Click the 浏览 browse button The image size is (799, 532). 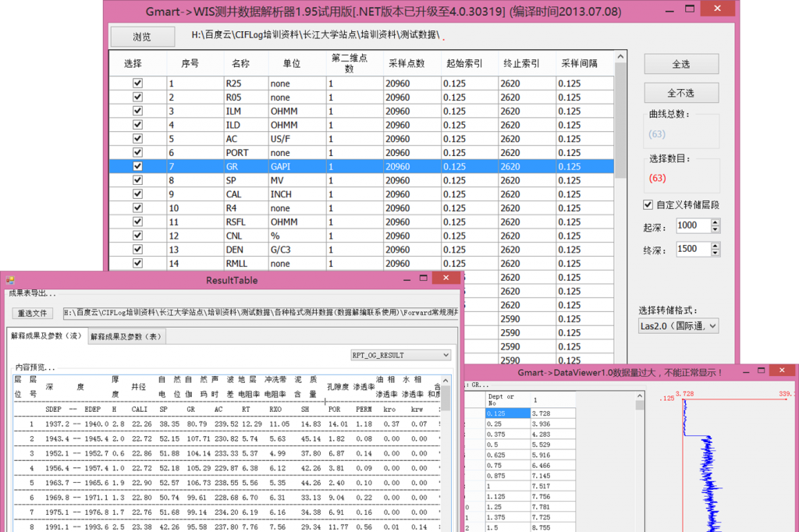point(142,37)
